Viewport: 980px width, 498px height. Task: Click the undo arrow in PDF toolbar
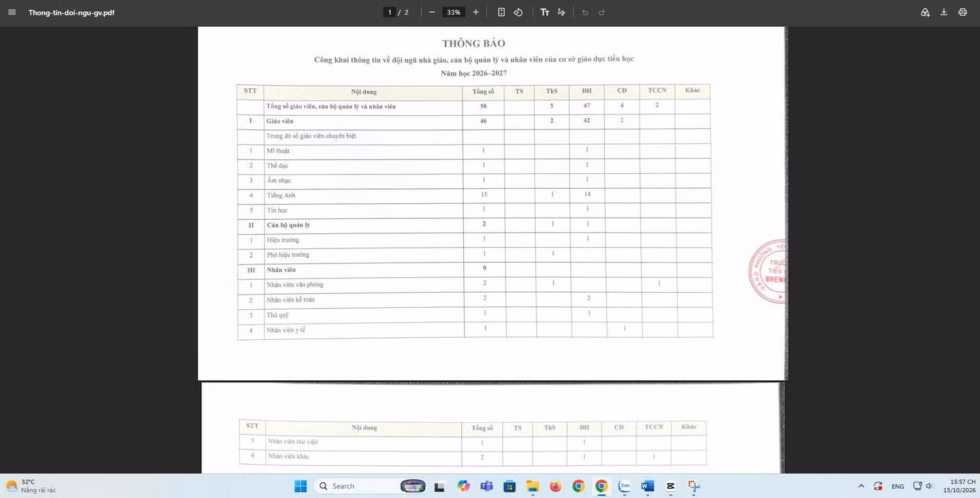click(585, 12)
